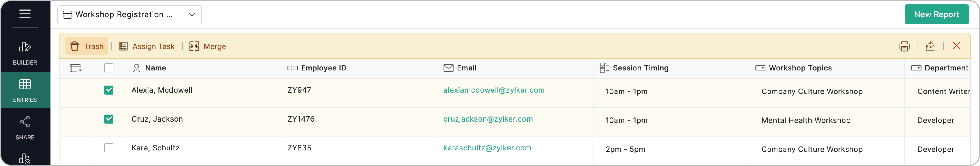This screenshot has height=166, width=980.
Task: Uncheck Cruz, Jackson row checkbox
Action: point(109,119)
